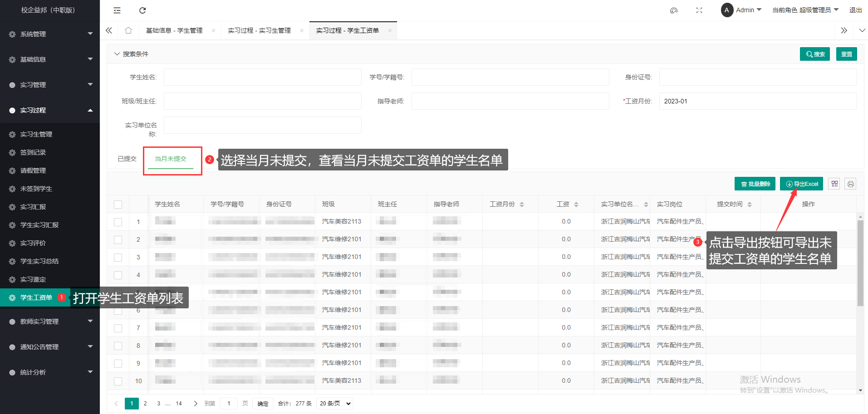Select the checkbox for row 1
This screenshot has height=414, width=868.
click(118, 222)
